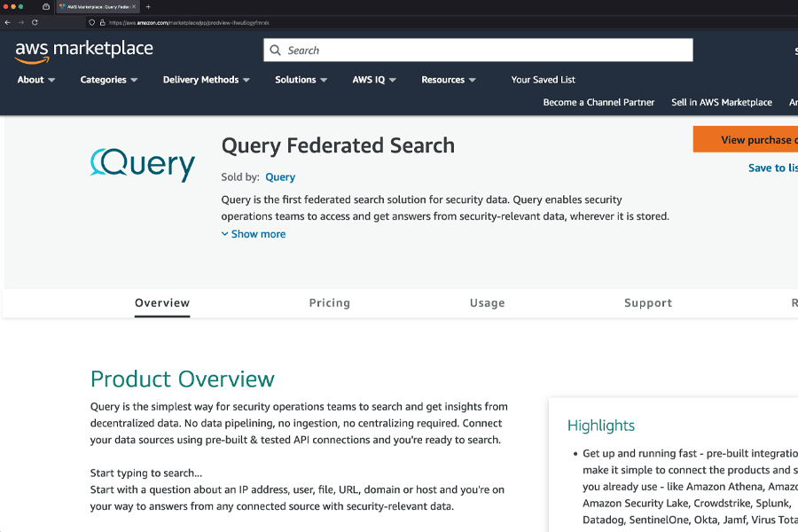This screenshot has width=798, height=532.
Task: Open the Query seller link
Action: tap(280, 177)
